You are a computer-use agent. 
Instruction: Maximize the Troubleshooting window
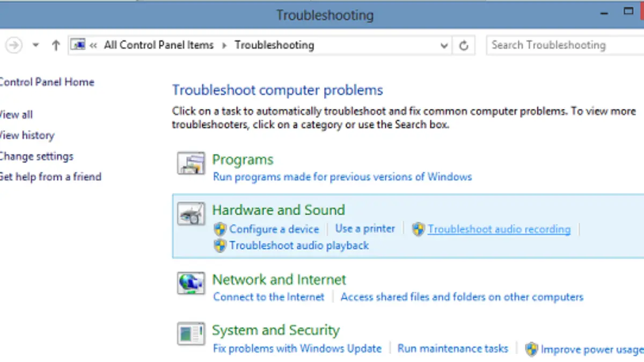click(x=628, y=10)
